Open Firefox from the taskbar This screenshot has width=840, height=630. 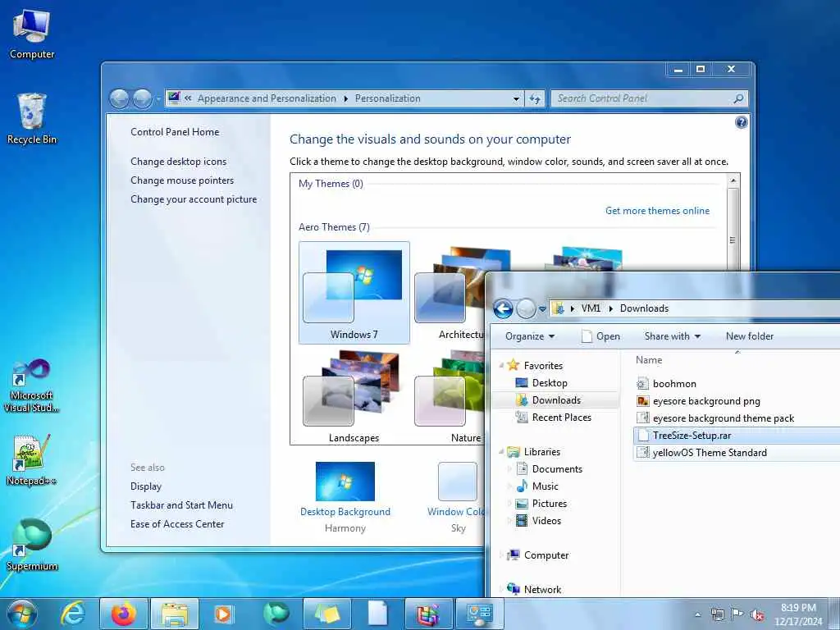(x=124, y=614)
